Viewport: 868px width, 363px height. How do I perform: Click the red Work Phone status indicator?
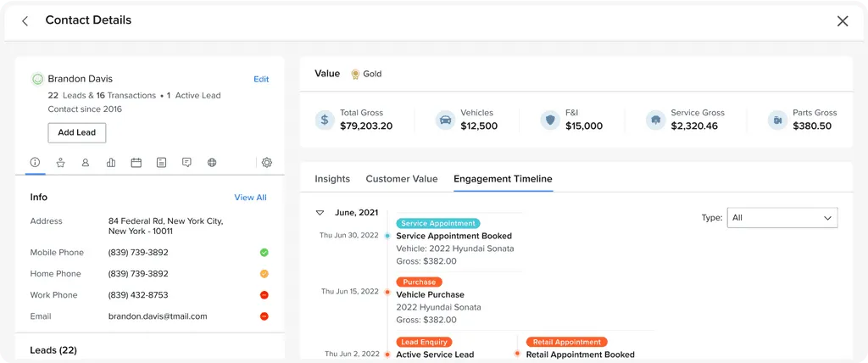click(x=264, y=295)
